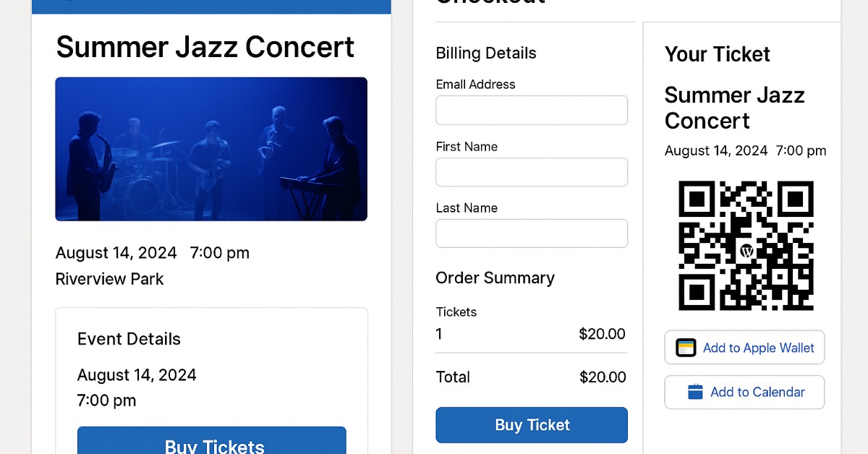Click the Billing Details heading
This screenshot has width=868, height=454.
(486, 53)
